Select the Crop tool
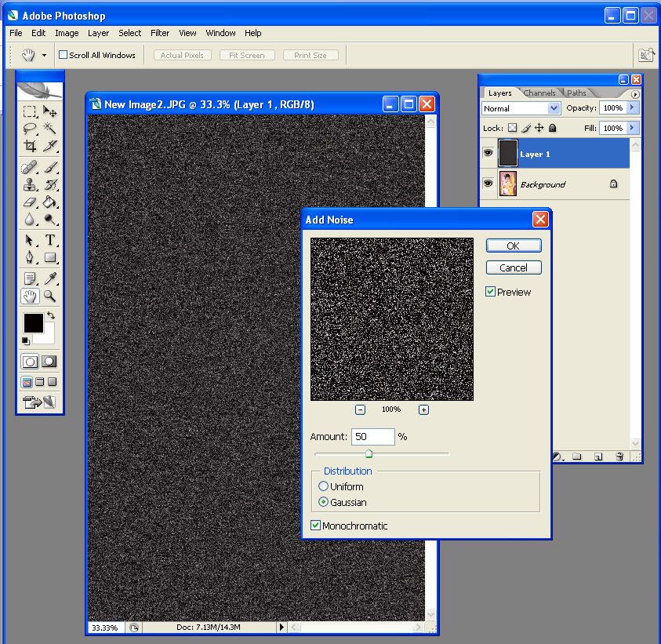The height and width of the screenshot is (644, 661). (30, 146)
